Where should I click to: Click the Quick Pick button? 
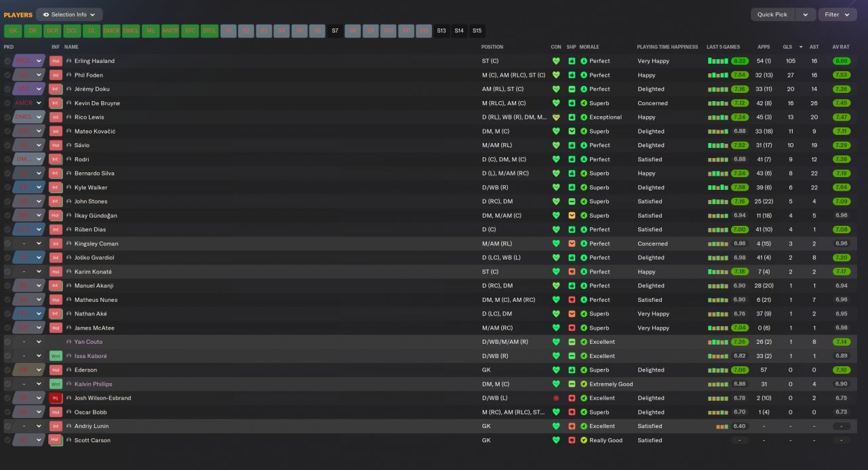pyautogui.click(x=772, y=14)
